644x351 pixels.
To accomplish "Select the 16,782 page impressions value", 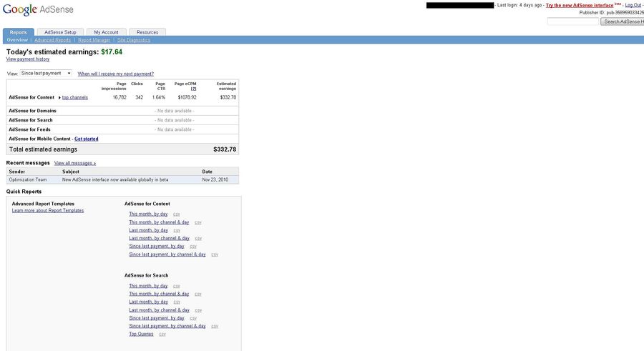I will point(119,98).
